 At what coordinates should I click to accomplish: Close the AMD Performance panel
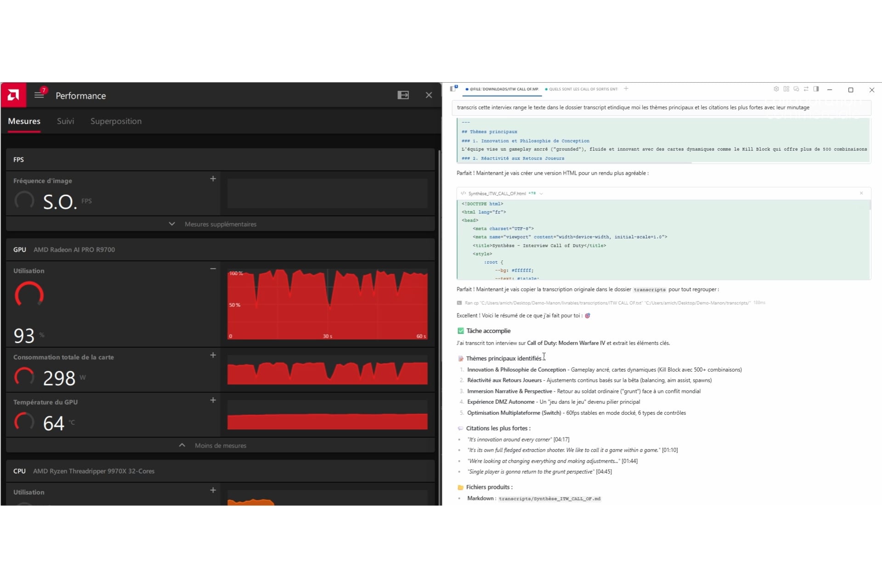click(429, 95)
